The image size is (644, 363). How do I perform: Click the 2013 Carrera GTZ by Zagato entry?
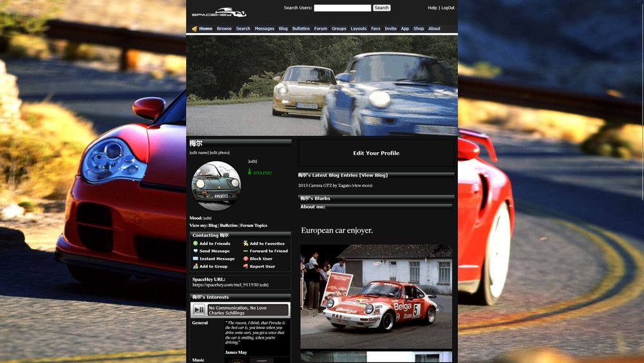tap(324, 186)
